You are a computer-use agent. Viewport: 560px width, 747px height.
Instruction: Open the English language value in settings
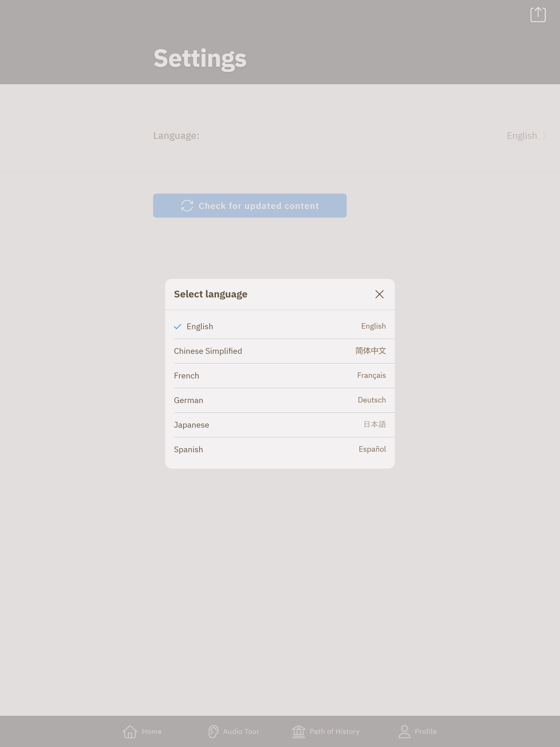click(522, 136)
